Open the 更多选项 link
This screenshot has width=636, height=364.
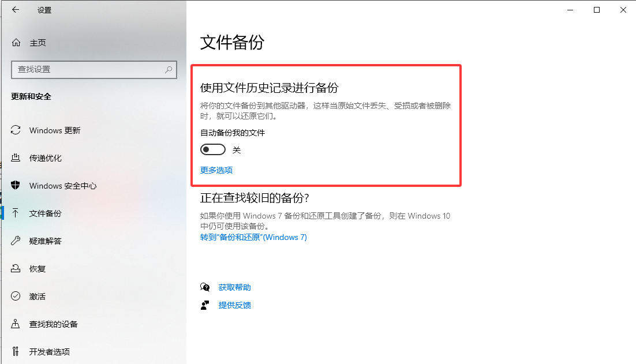tap(216, 170)
